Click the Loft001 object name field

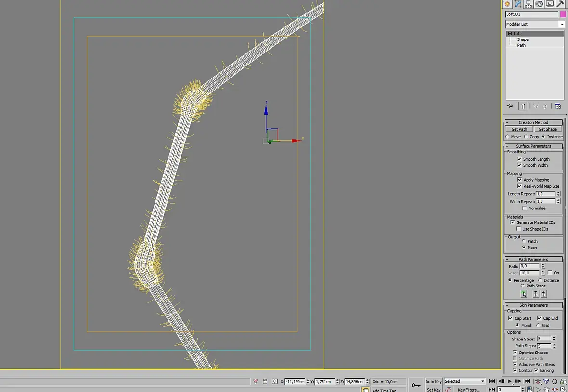[x=532, y=14]
